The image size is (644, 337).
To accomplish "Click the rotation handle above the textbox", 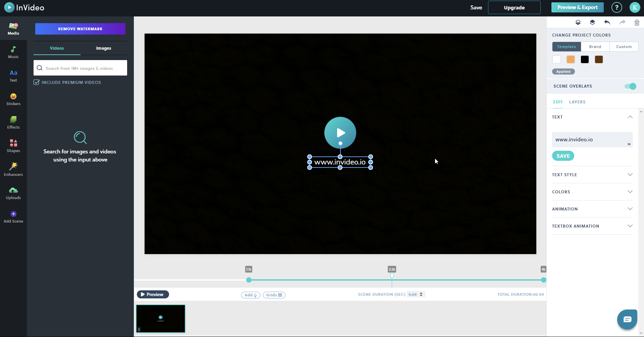I will point(340,143).
